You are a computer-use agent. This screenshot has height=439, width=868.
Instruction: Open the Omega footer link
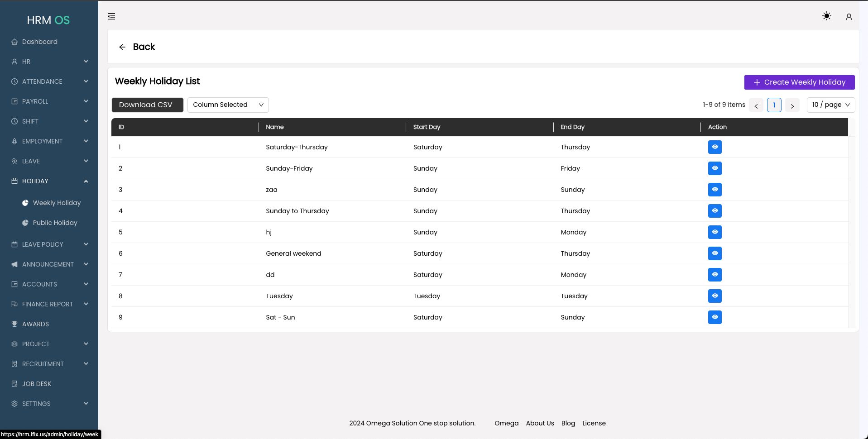pyautogui.click(x=506, y=423)
